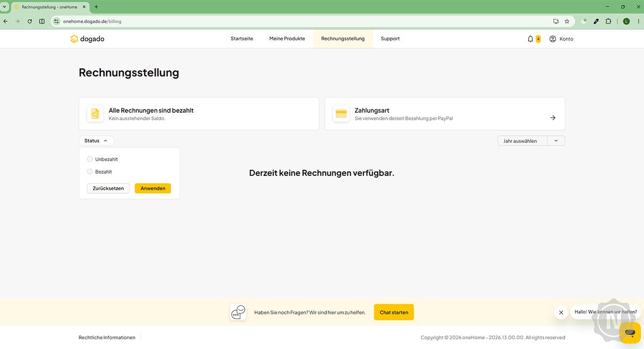
Task: Click the notification count badge 4
Action: 538,39
